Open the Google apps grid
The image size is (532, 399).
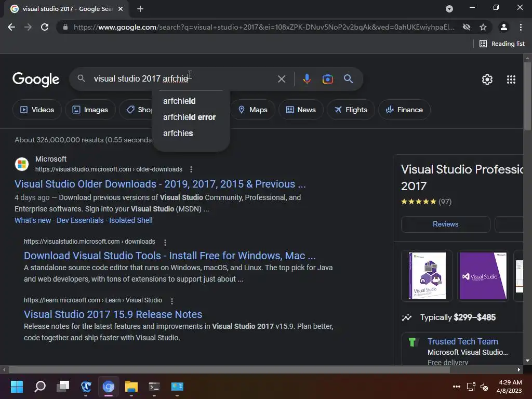pos(511,79)
